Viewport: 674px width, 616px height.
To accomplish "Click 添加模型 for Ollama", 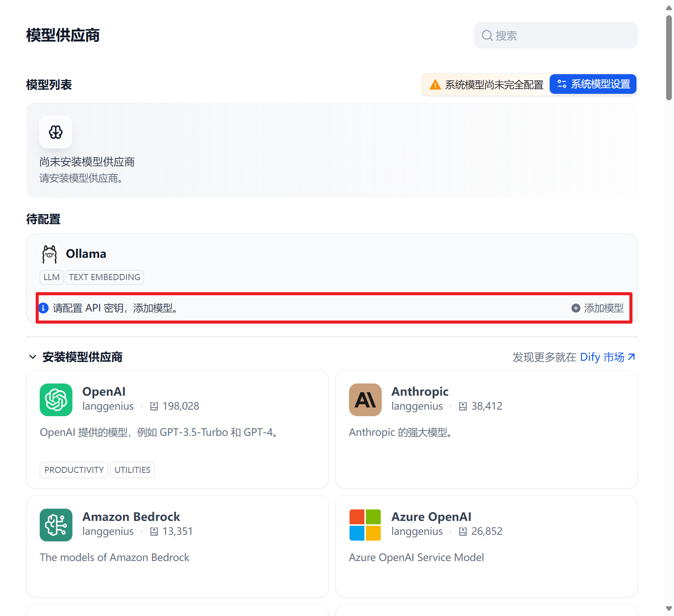I will 597,308.
